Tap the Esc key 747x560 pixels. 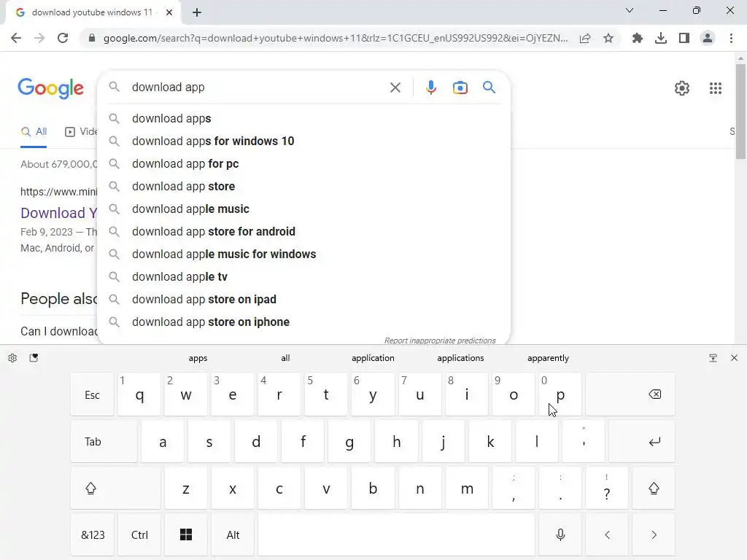pos(93,394)
